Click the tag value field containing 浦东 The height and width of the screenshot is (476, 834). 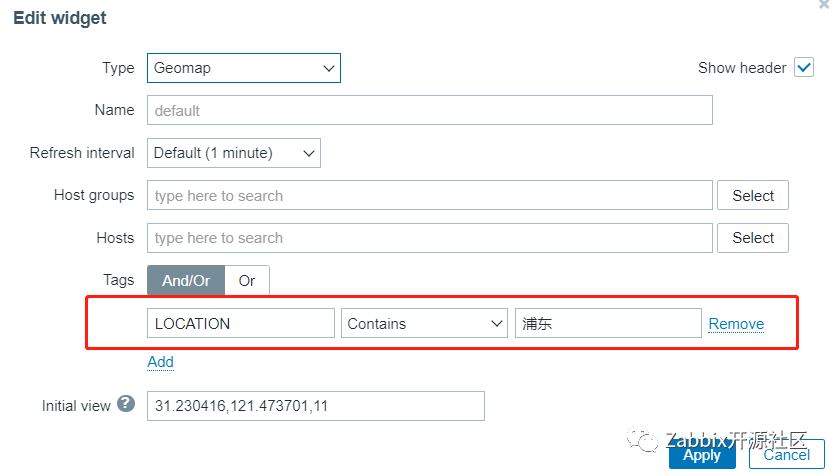point(608,324)
